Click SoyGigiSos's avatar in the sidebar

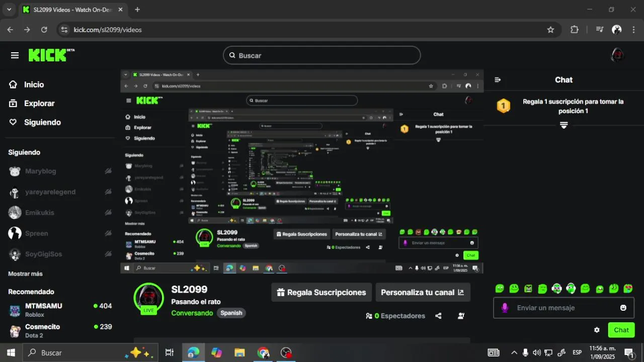[x=15, y=254]
